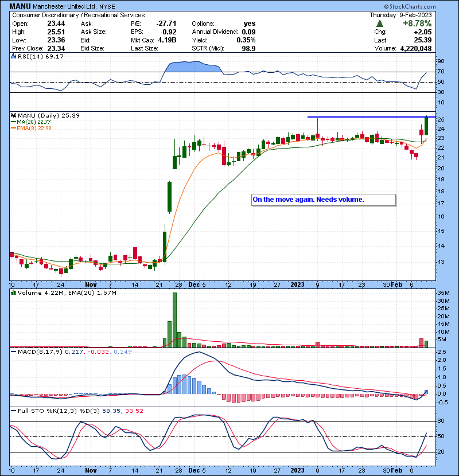Click the Full STO legend marker icon
This screenshot has width=459, height=476.
point(12,411)
